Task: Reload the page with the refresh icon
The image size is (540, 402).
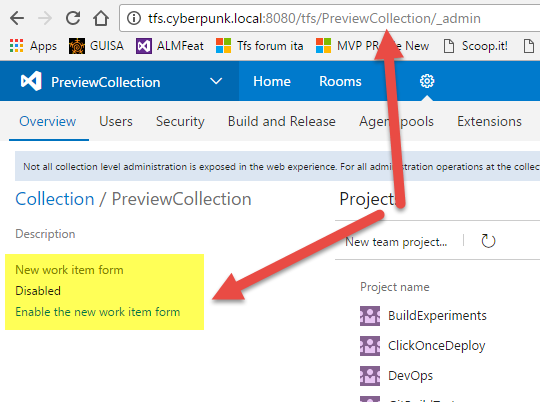Action: [73, 18]
